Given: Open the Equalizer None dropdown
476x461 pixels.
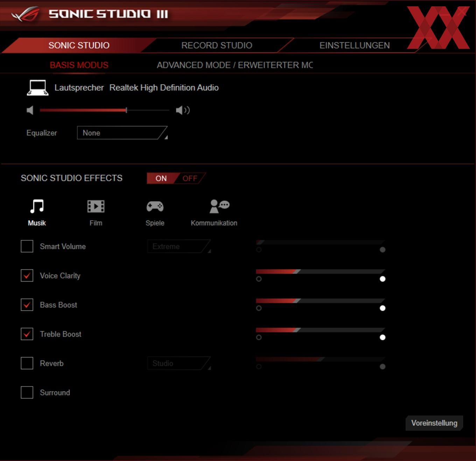Looking at the screenshot, I should 122,133.
